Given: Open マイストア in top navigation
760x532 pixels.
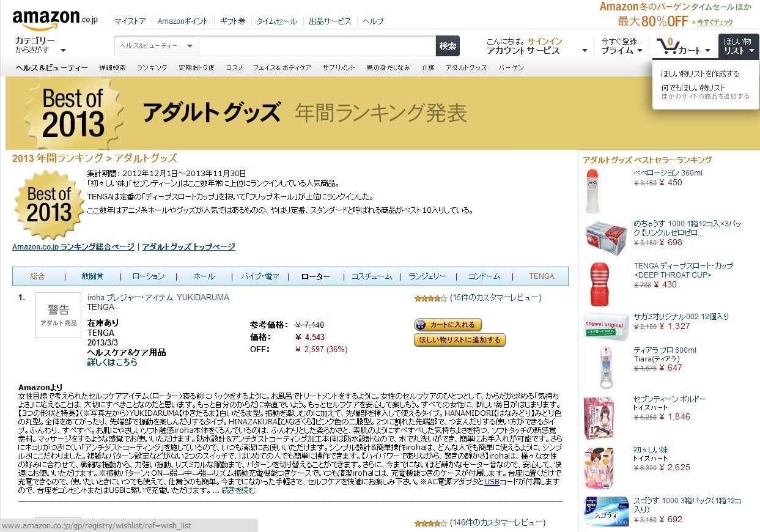Looking at the screenshot, I should 130,21.
